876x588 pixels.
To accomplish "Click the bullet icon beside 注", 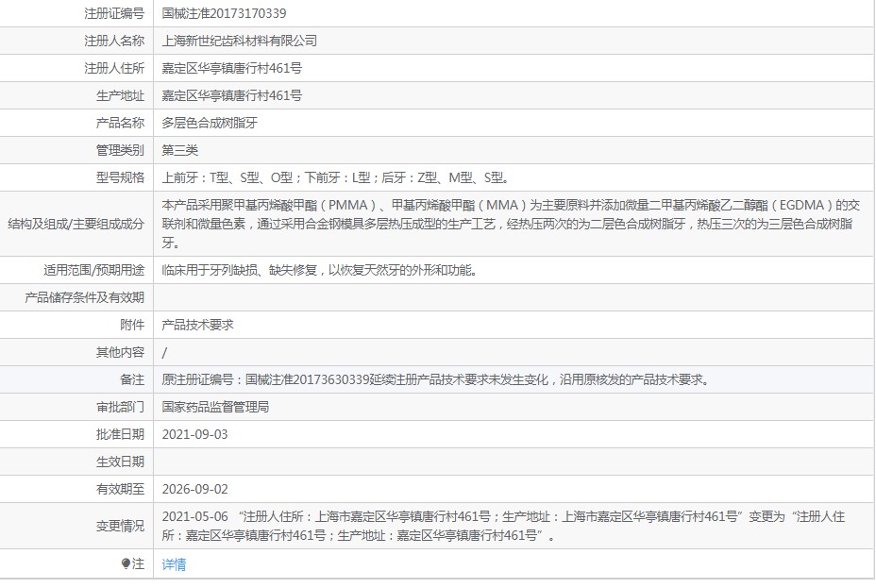I will click(x=126, y=564).
